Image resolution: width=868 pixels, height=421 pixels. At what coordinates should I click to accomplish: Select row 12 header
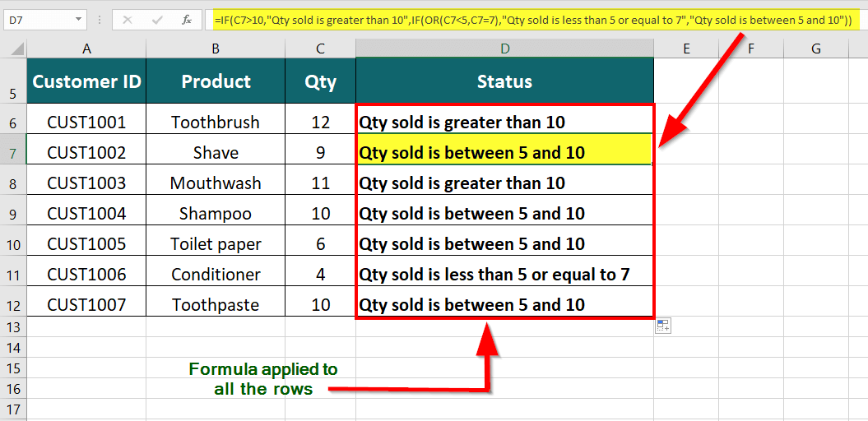click(x=13, y=301)
